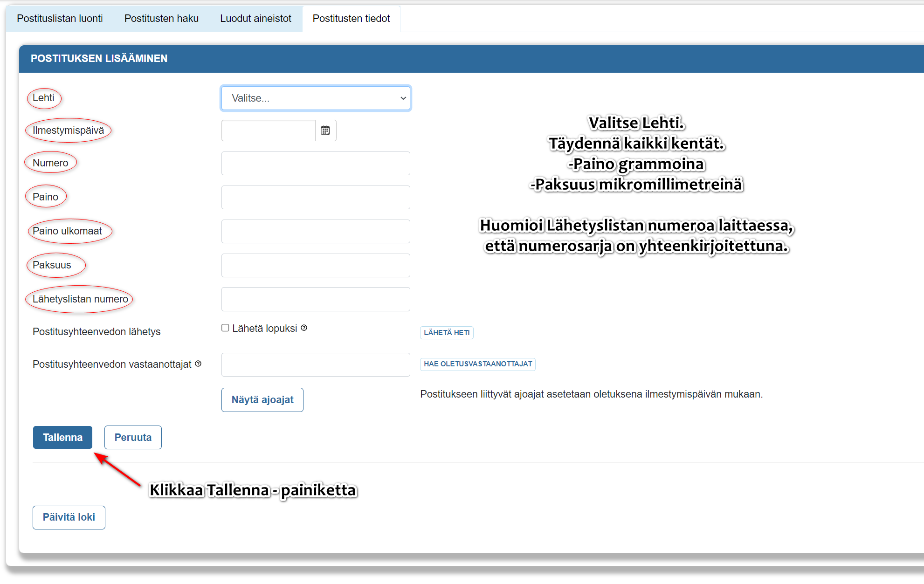Focus the Paksuus input field
The width and height of the screenshot is (924, 584).
(x=316, y=265)
